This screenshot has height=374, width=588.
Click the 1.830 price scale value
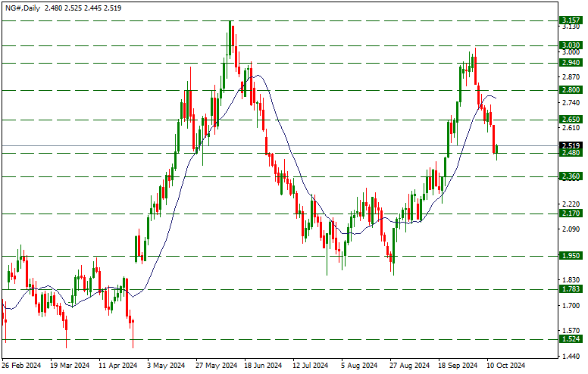(x=571, y=280)
